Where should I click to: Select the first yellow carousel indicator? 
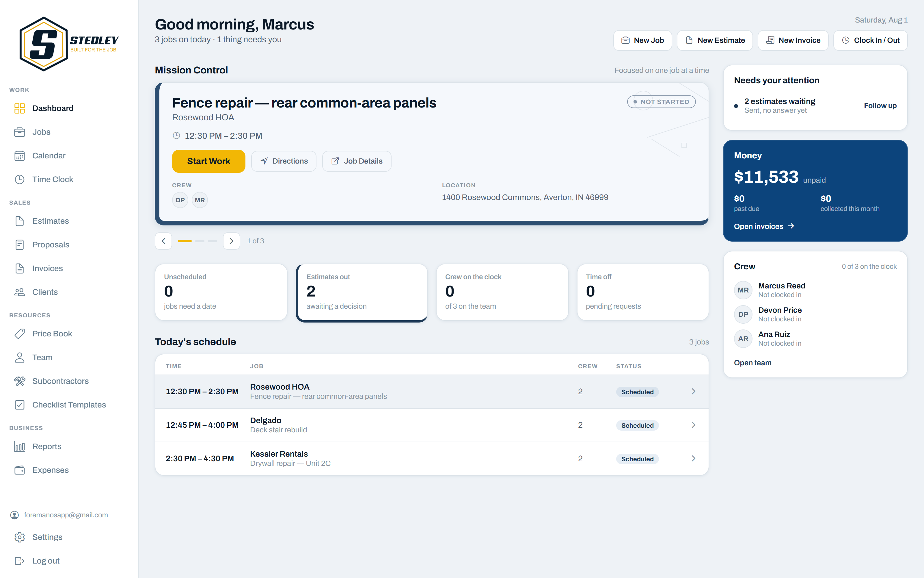tap(185, 241)
